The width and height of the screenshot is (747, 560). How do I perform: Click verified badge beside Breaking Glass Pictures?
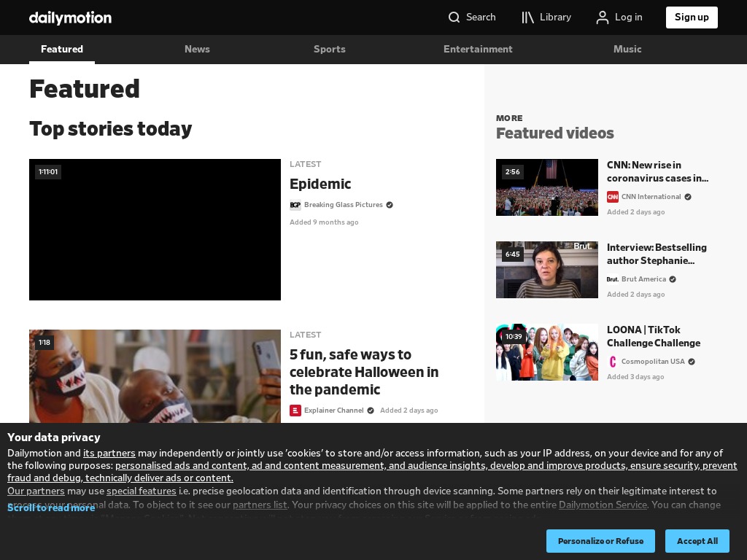tap(390, 205)
